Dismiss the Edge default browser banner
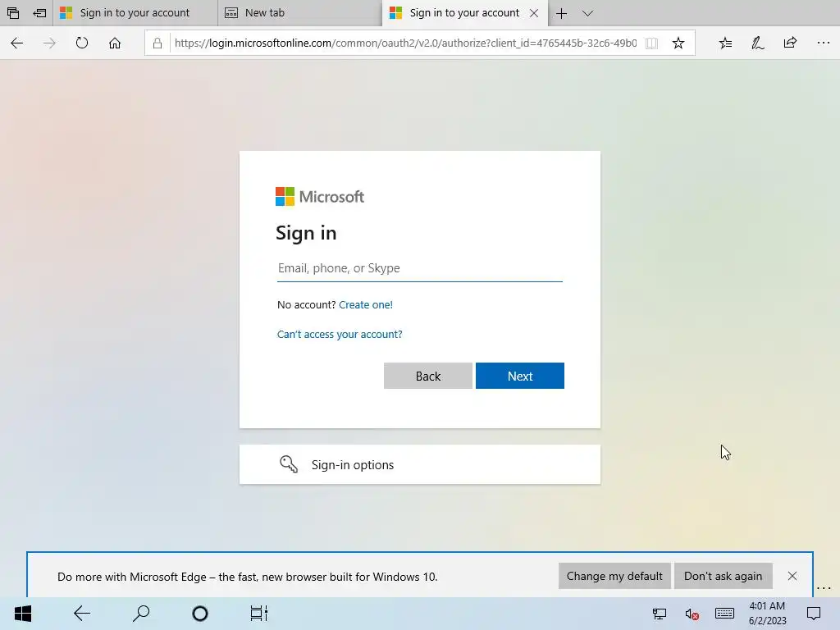Image resolution: width=840 pixels, height=630 pixels. tap(792, 576)
